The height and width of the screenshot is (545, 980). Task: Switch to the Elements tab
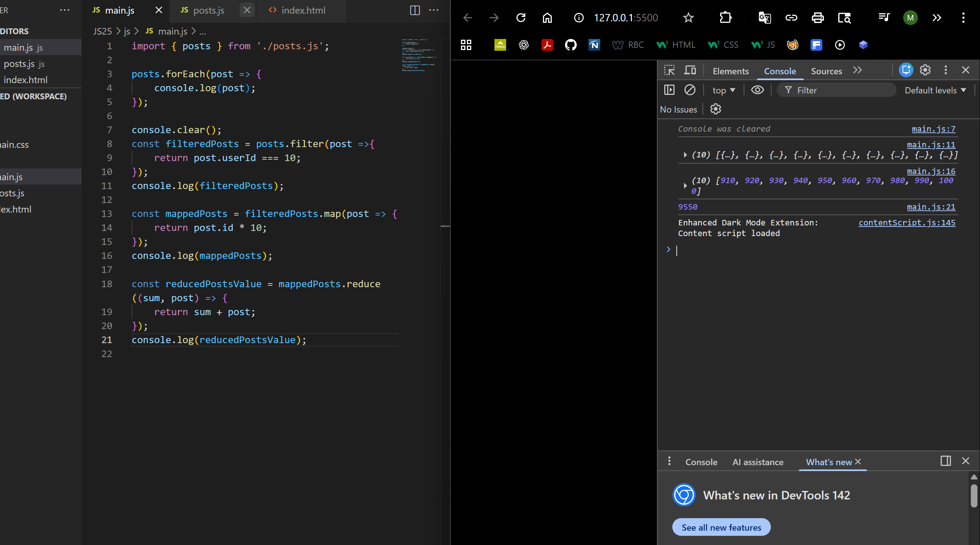click(730, 71)
